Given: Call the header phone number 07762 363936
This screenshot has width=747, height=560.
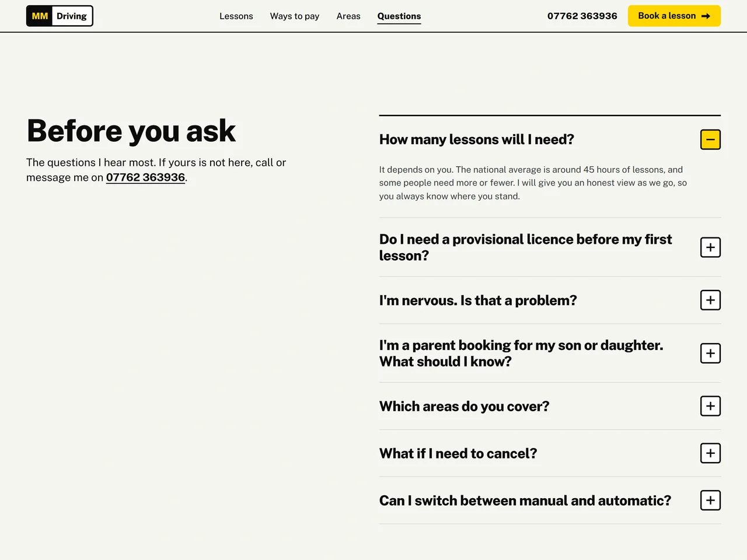Looking at the screenshot, I should click(582, 16).
